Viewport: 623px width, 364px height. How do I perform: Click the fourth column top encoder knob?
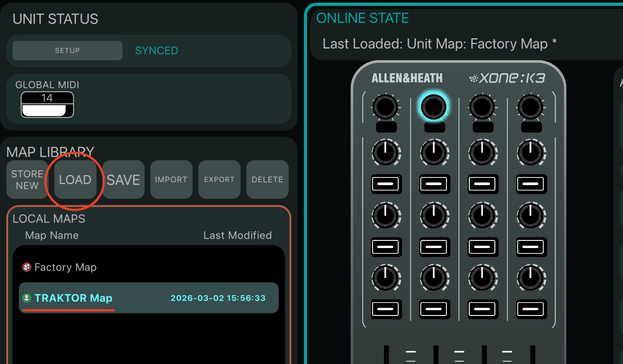[x=531, y=107]
